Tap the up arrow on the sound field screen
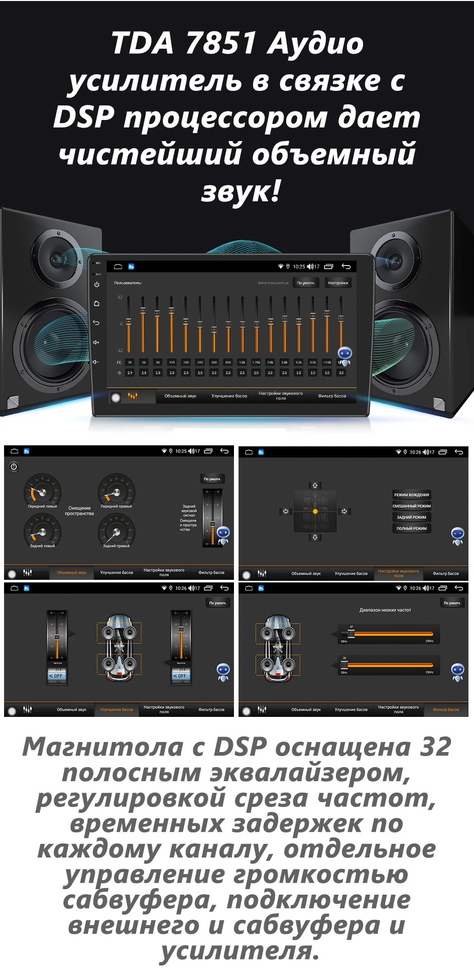 [x=315, y=485]
